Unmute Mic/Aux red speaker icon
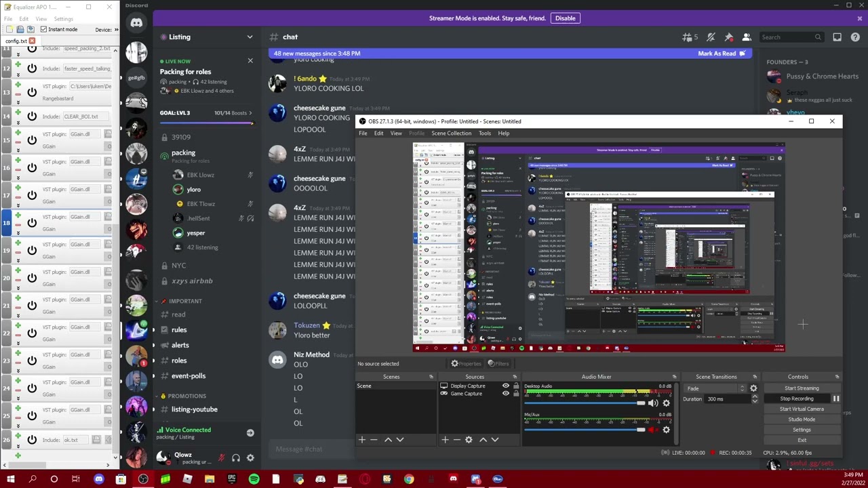The width and height of the screenshot is (868, 488). (652, 430)
